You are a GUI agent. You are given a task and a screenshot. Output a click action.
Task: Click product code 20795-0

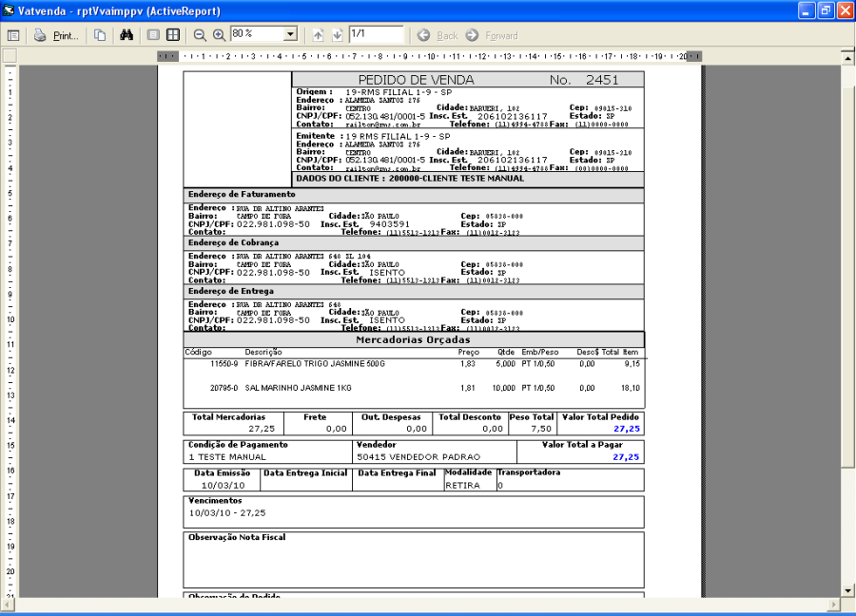(x=224, y=388)
